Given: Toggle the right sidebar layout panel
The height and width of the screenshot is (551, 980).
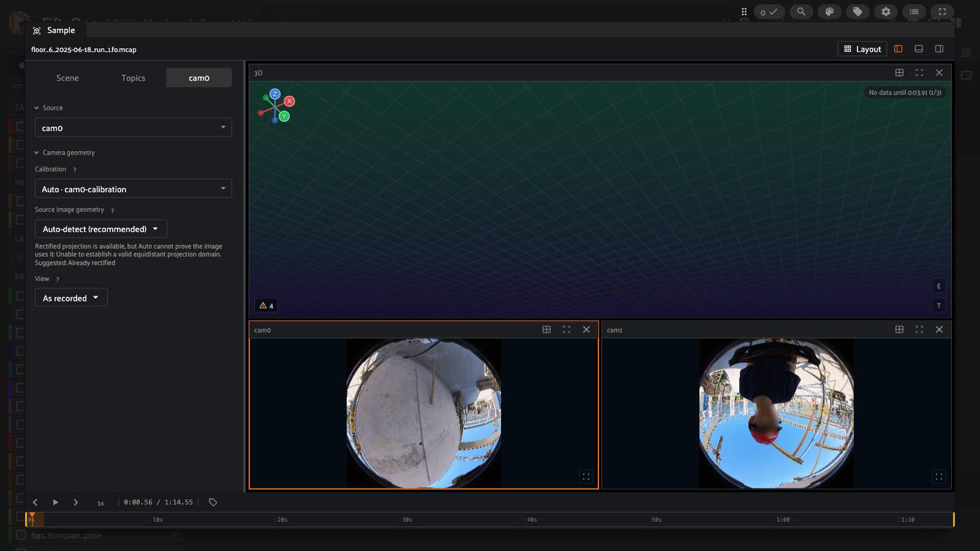Looking at the screenshot, I should pos(939,49).
